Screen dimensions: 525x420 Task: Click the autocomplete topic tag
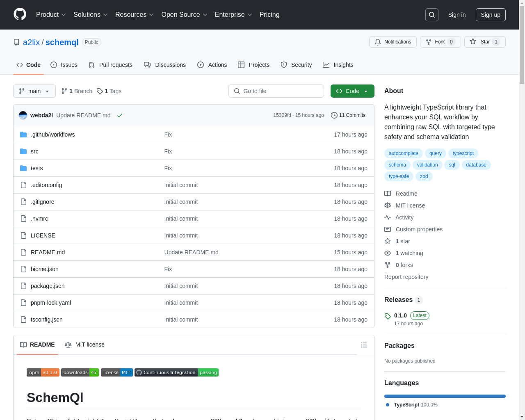click(404, 153)
